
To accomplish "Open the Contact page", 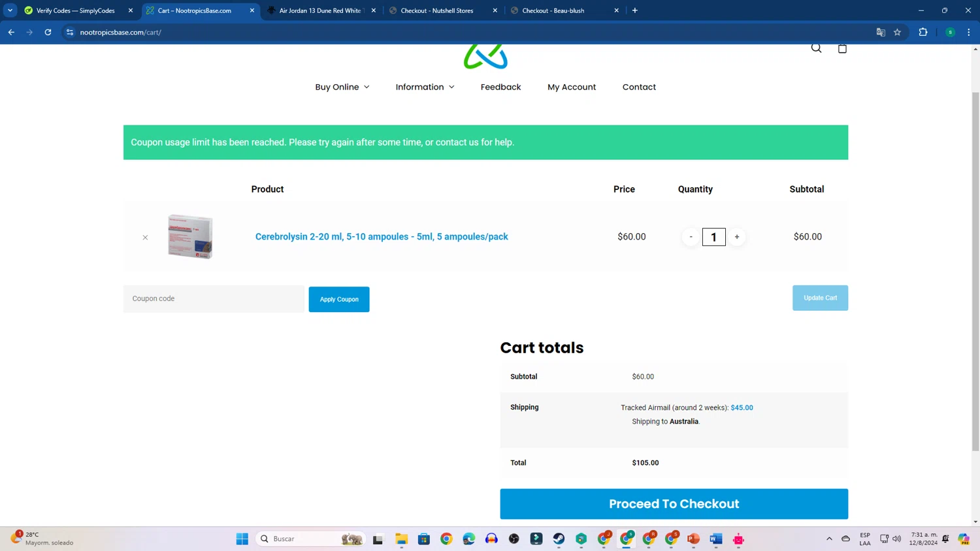I will tap(639, 87).
